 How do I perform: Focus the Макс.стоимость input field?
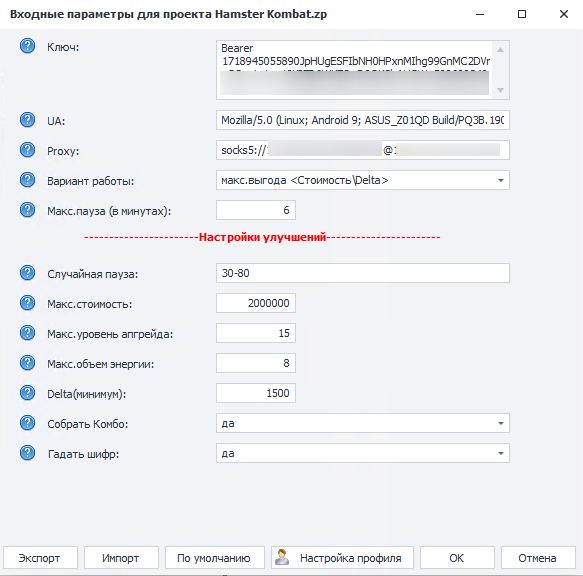click(x=256, y=303)
